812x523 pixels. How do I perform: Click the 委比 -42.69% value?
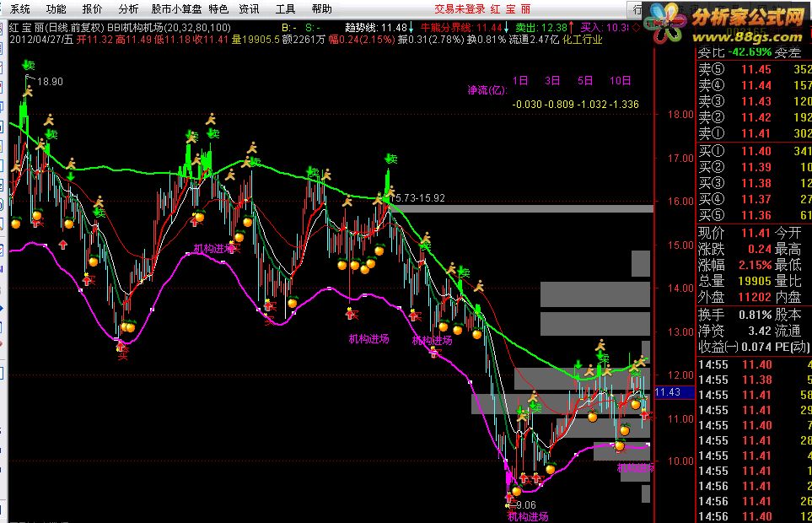pos(750,52)
